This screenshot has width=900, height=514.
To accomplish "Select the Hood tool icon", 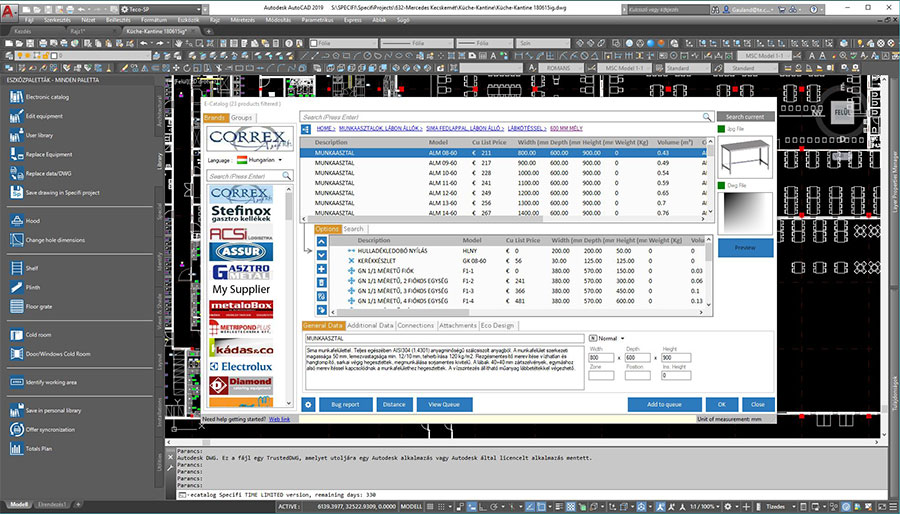I will point(16,220).
